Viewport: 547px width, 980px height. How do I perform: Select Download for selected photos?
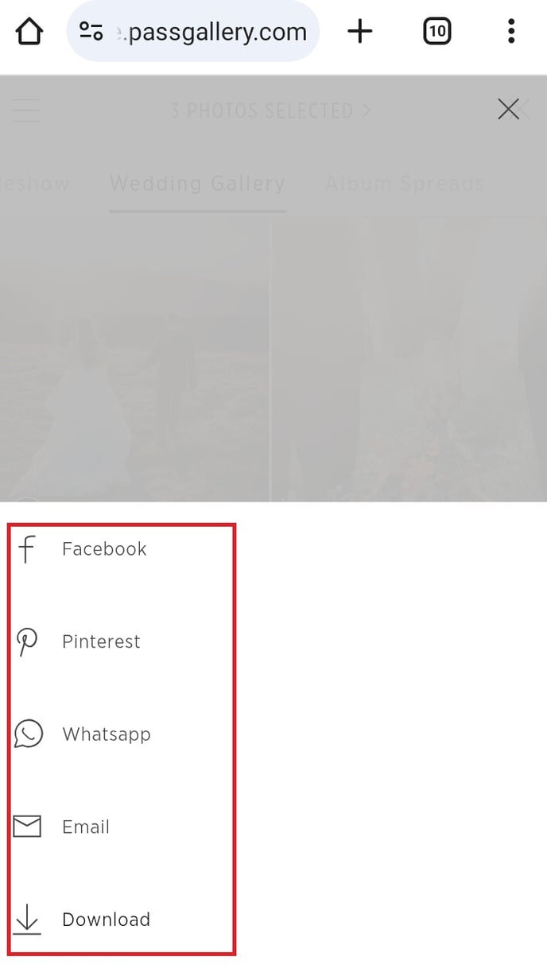(x=106, y=920)
